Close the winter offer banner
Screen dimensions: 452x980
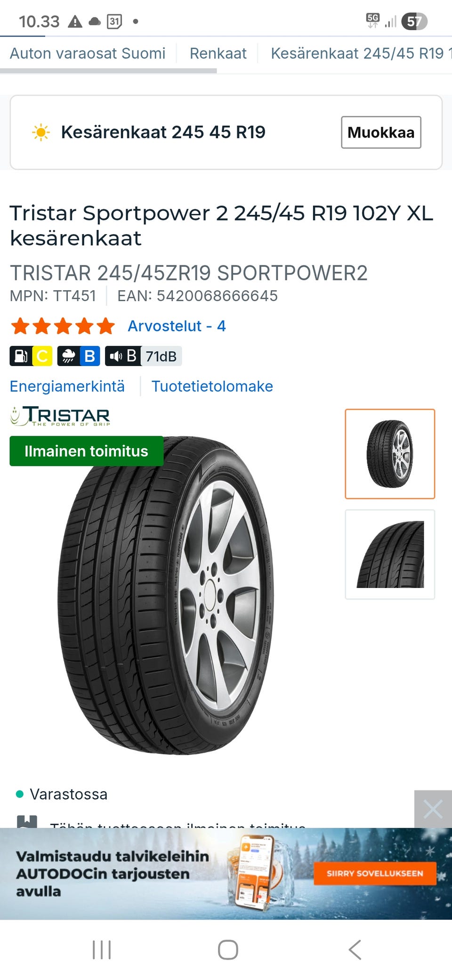[433, 809]
